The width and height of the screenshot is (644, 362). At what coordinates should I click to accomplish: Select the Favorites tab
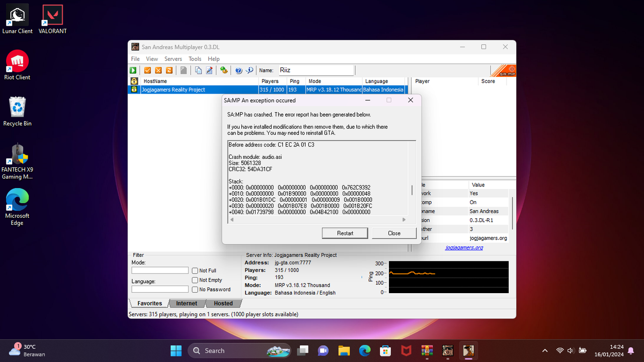coord(149,303)
